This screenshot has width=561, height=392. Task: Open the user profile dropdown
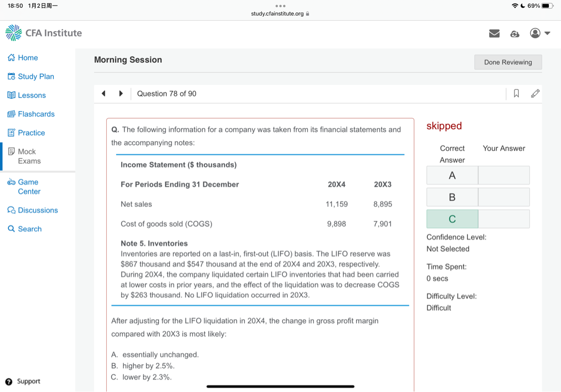tap(539, 33)
